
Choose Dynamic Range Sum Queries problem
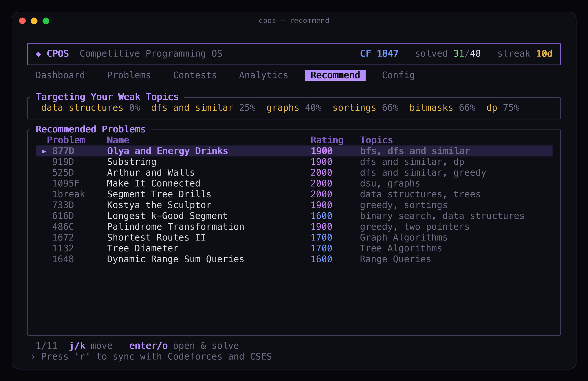tap(294, 259)
